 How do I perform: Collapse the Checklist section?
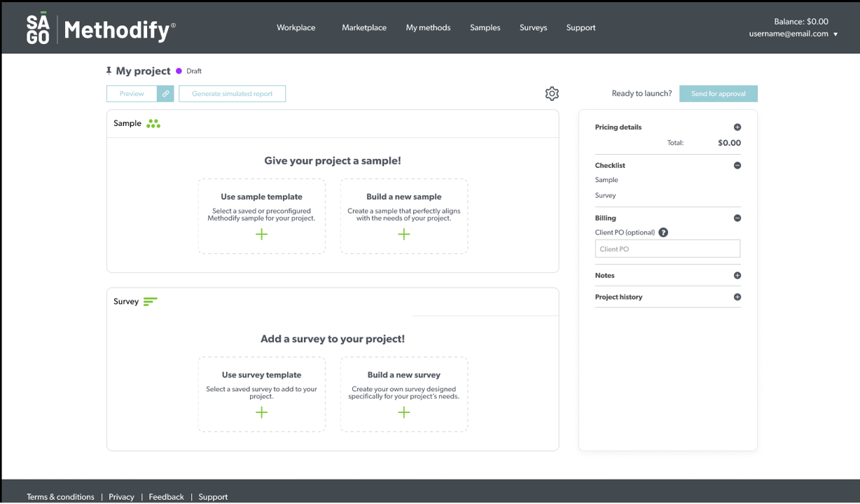pyautogui.click(x=737, y=166)
